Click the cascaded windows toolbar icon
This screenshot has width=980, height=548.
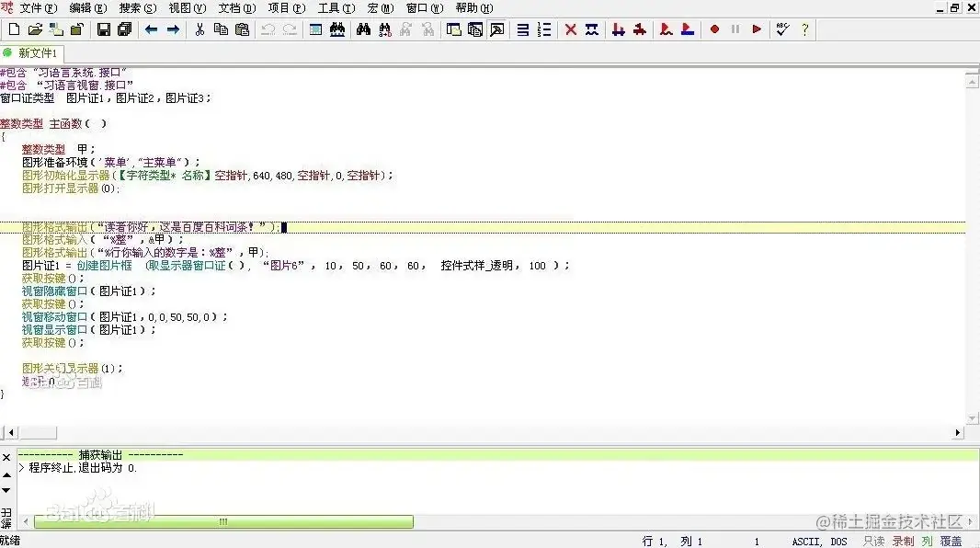(475, 29)
